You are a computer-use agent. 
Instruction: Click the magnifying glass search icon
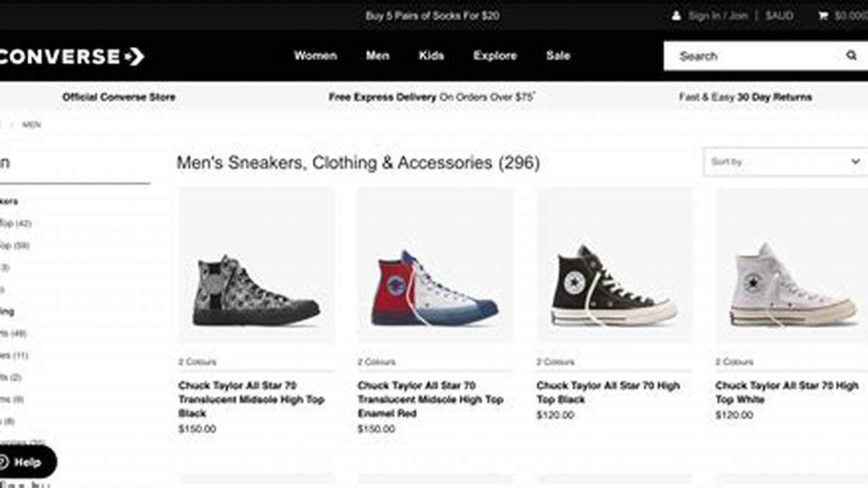[x=852, y=56]
